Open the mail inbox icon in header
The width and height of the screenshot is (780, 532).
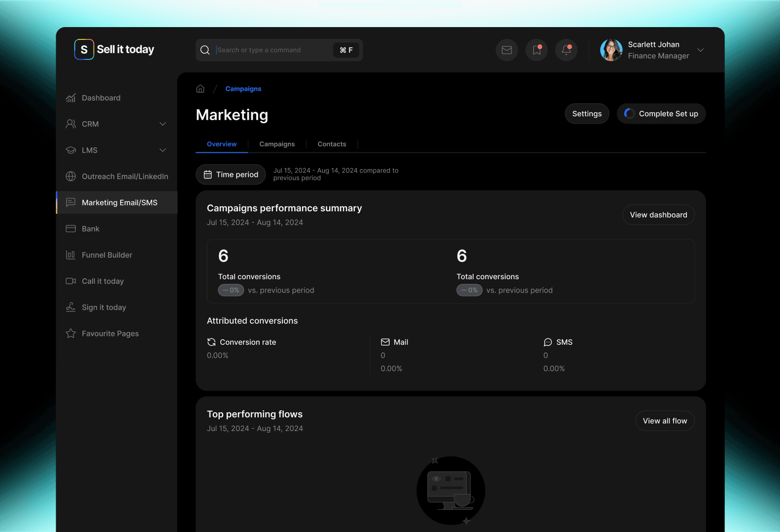click(x=507, y=50)
